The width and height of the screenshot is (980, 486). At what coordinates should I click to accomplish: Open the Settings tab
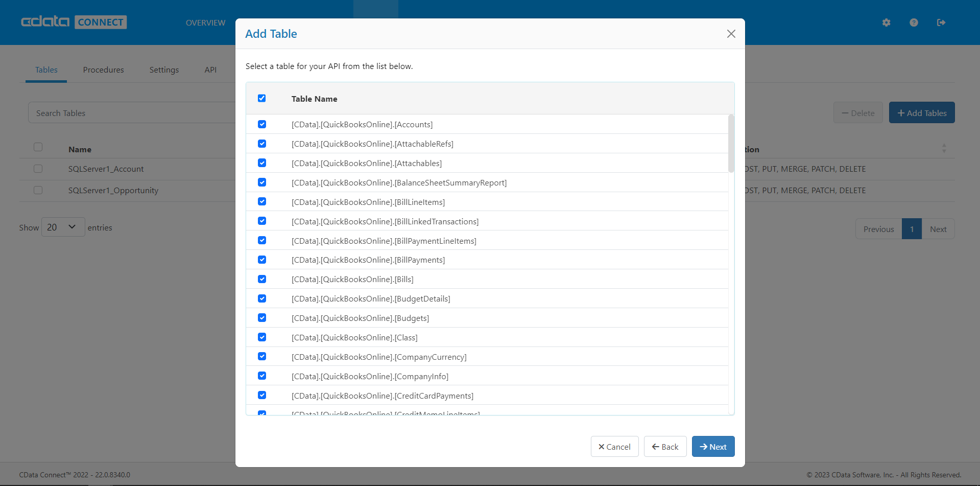(x=164, y=70)
